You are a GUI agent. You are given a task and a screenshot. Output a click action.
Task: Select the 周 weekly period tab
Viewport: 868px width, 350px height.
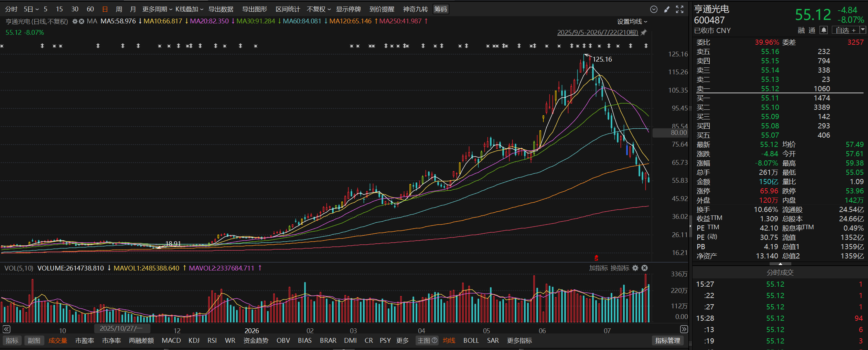pos(119,9)
